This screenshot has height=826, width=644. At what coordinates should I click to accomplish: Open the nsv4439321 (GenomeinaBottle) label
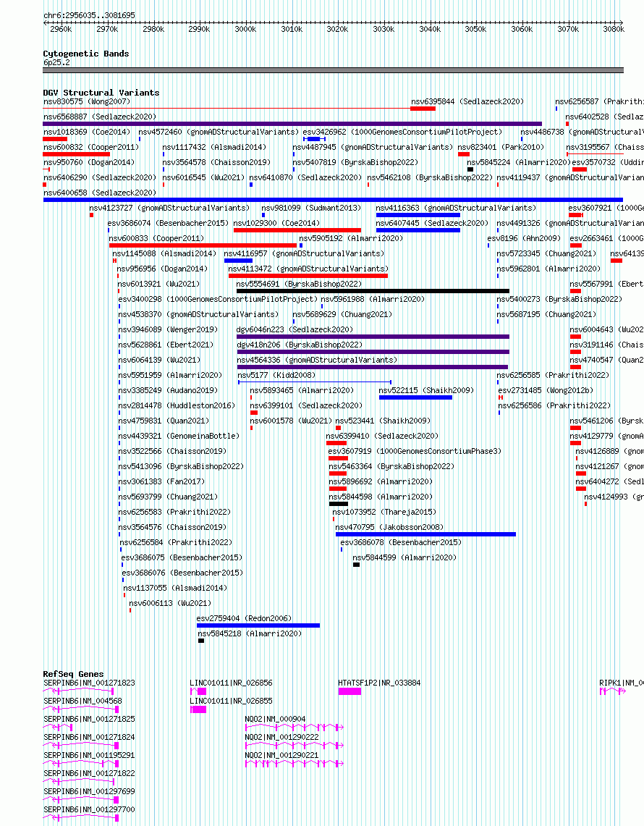(179, 436)
